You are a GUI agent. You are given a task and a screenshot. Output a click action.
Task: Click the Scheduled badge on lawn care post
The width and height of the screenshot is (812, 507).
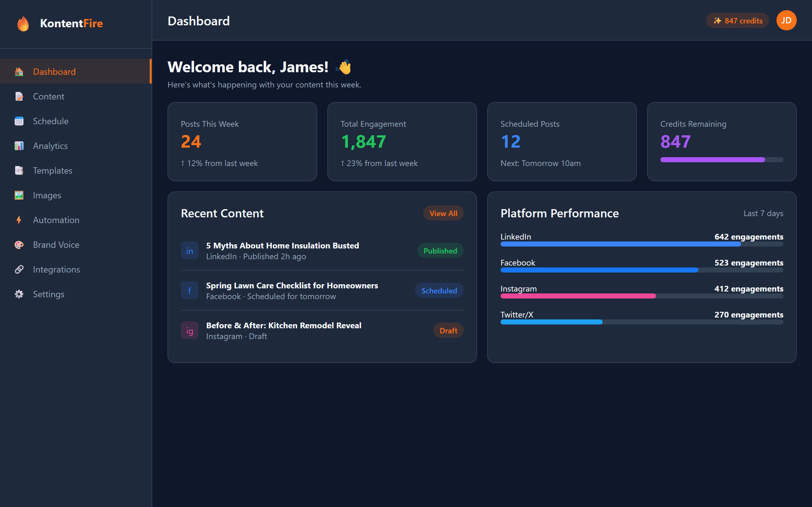[439, 290]
